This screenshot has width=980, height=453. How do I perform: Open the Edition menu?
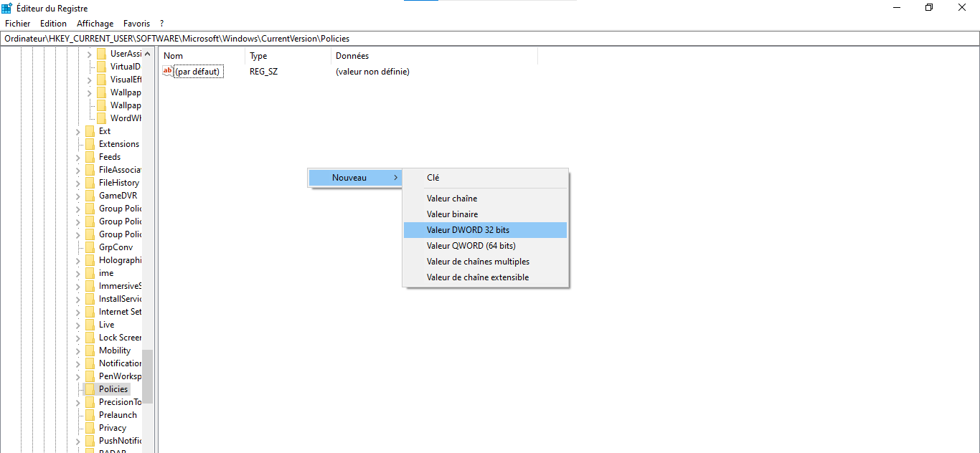53,23
